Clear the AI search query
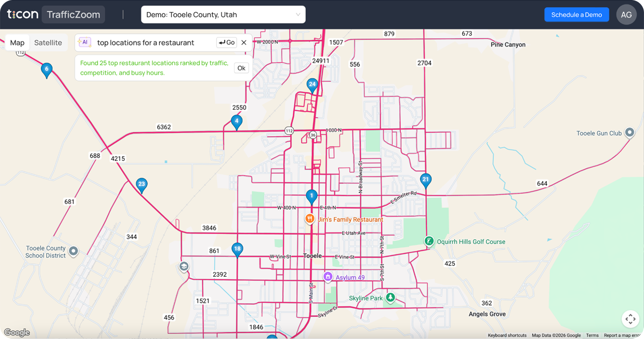This screenshot has height=339, width=644. pos(244,42)
